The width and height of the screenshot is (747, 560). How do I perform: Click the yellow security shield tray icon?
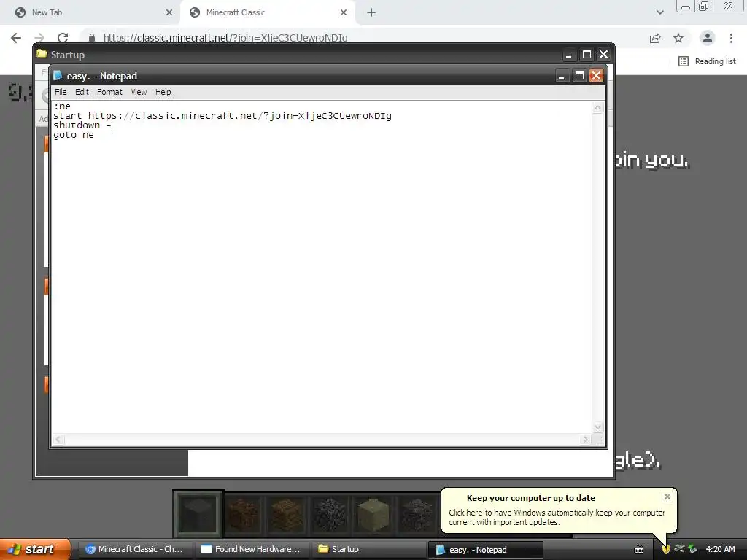[x=666, y=549]
